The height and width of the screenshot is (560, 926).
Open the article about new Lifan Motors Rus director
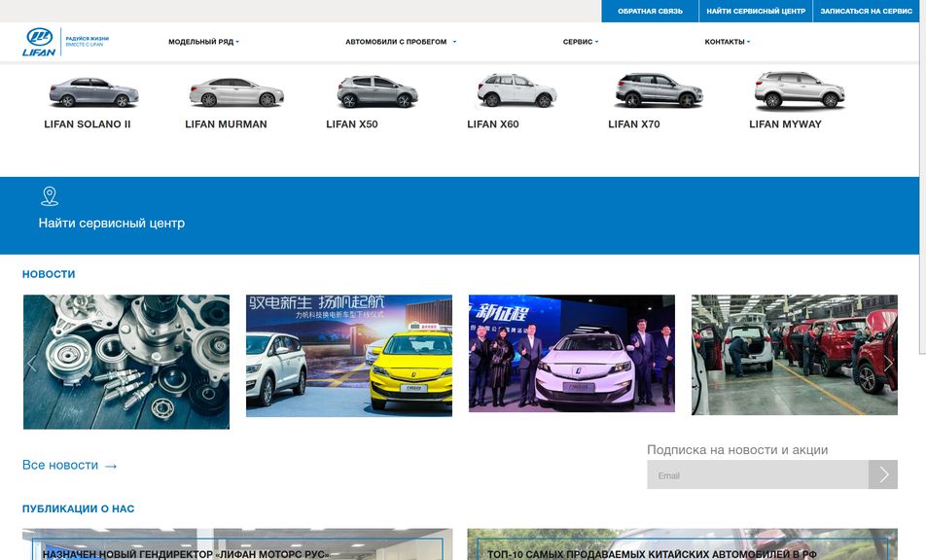coord(237,544)
